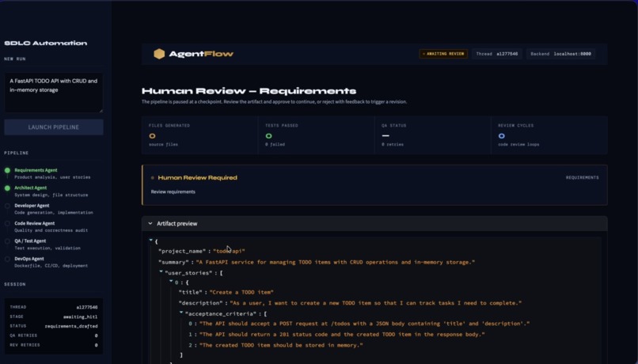
Task: Click the Launch Pipeline button
Action: pyautogui.click(x=54, y=127)
